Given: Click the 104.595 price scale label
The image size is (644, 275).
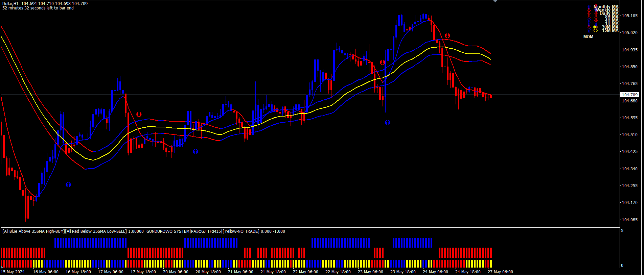Looking at the screenshot, I should [x=630, y=118].
